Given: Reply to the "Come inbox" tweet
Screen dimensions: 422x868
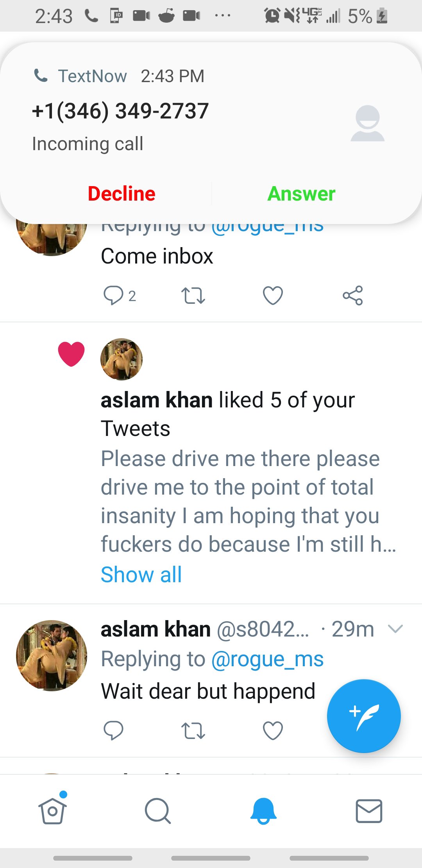Looking at the screenshot, I should (113, 295).
